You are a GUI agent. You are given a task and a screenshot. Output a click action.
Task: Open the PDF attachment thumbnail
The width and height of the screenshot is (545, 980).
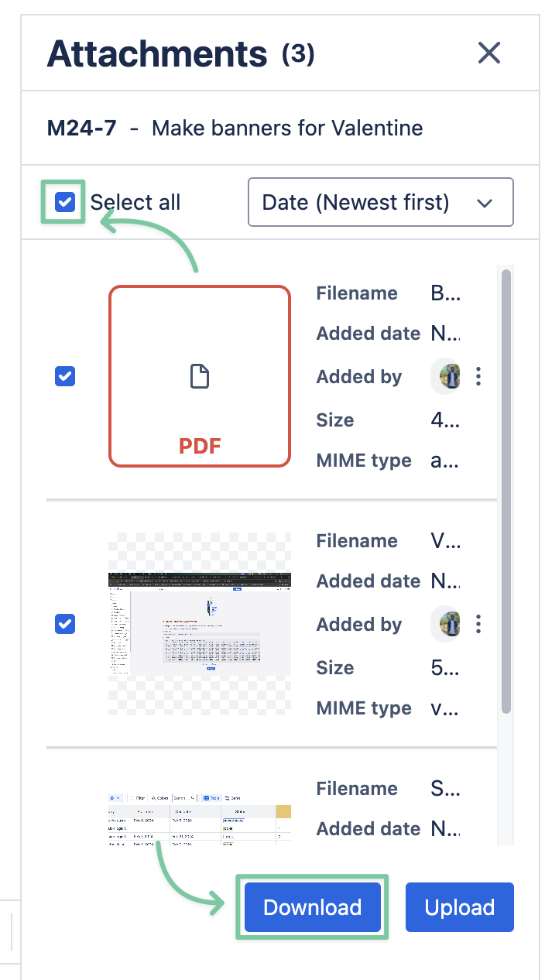coord(200,376)
